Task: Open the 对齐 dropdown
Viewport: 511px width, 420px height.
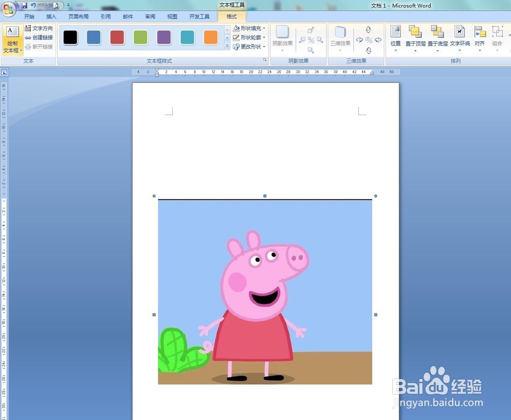Action: coord(480,39)
